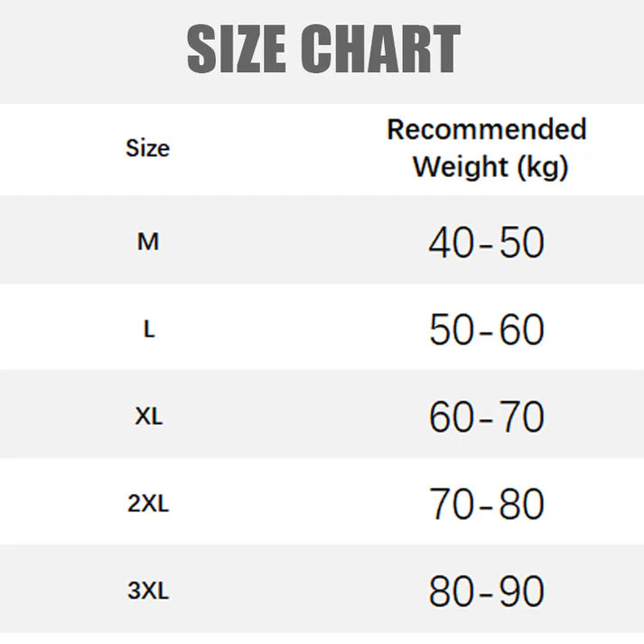Pick the 3XL size label
This screenshot has width=644, height=644.
(148, 592)
